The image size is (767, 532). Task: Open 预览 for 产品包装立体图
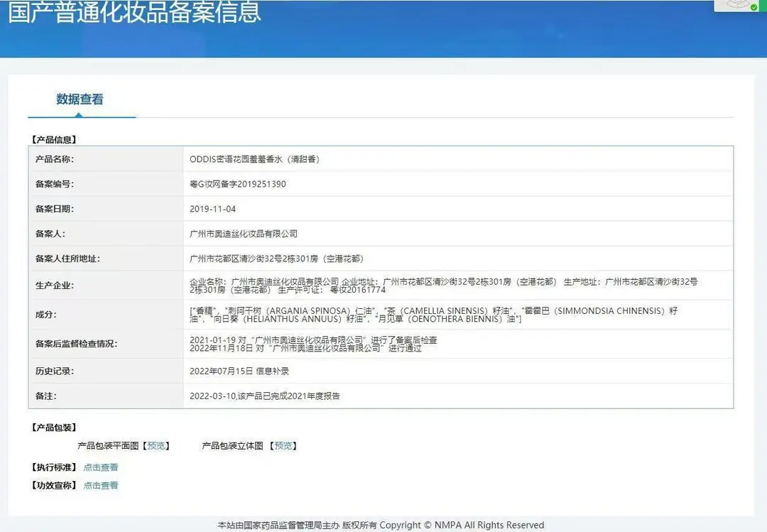tap(283, 445)
